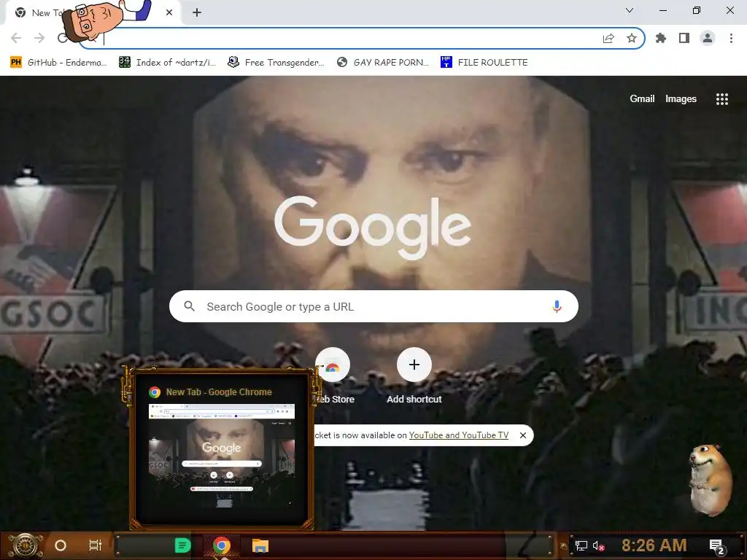The width and height of the screenshot is (747, 560).
Task: Click the Add shortcut plus button
Action: (x=414, y=365)
